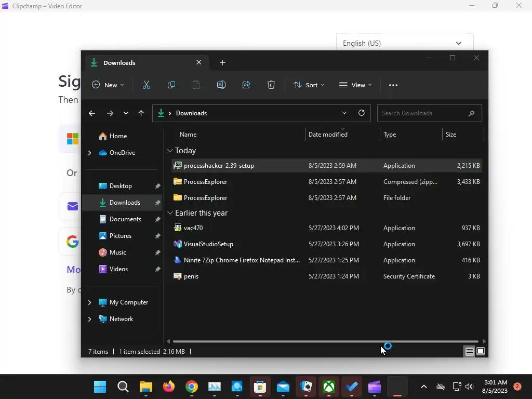Open the To Do checkmark app in taskbar

[x=352, y=387]
